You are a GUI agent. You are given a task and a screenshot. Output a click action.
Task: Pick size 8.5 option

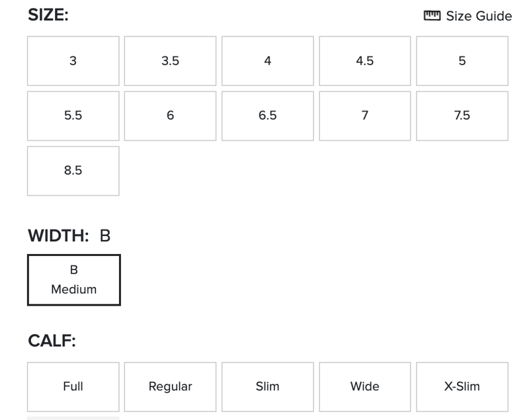(x=73, y=171)
